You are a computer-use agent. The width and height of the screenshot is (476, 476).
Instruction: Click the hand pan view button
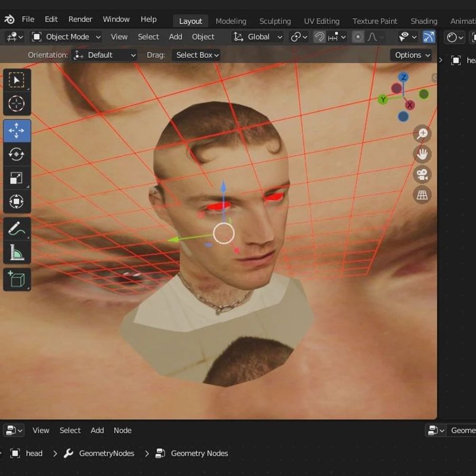pyautogui.click(x=422, y=154)
